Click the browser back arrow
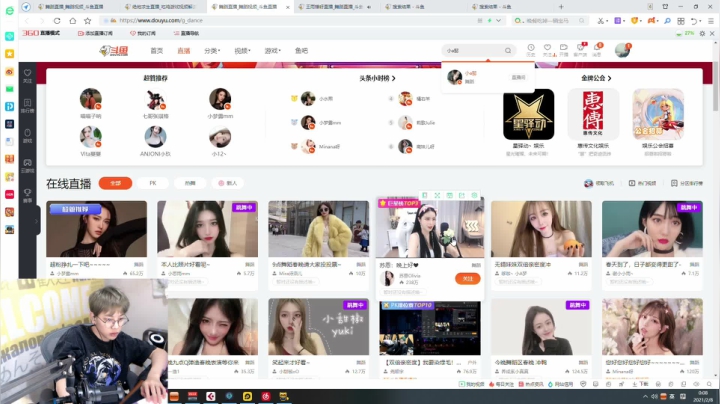The image size is (720, 404). [x=27, y=21]
